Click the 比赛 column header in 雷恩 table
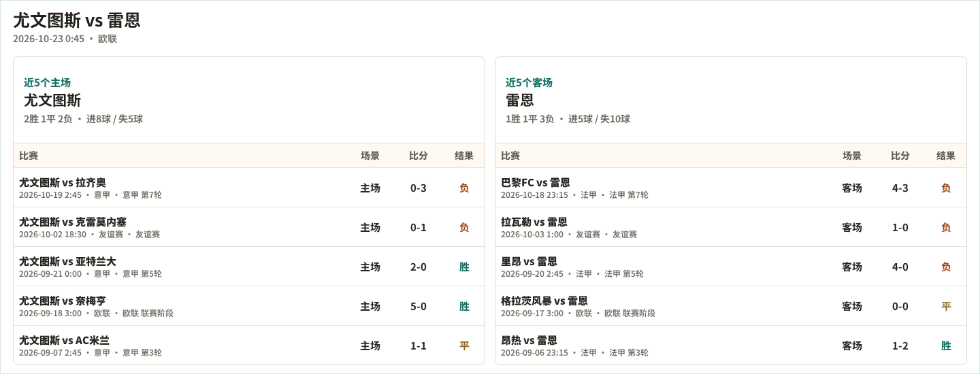The image size is (980, 374). pos(510,156)
